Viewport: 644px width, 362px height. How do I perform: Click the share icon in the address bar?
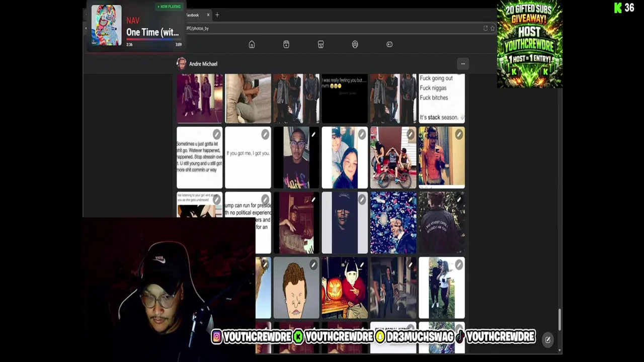coord(486,28)
